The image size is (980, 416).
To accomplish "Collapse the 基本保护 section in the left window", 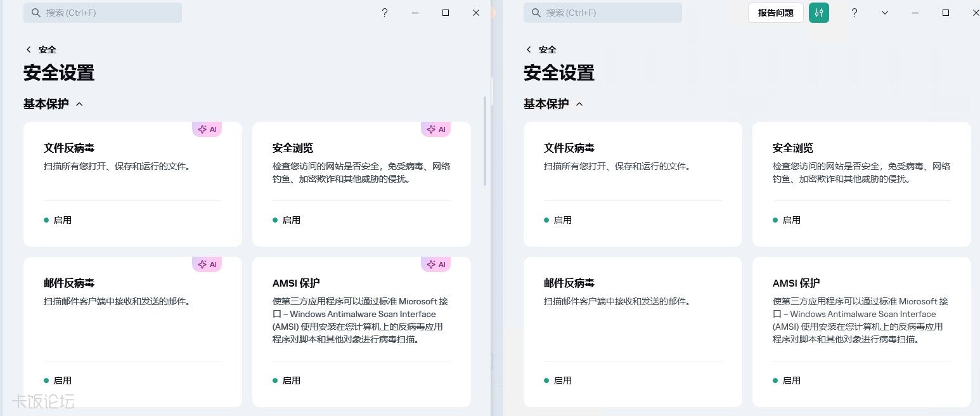I will [79, 104].
